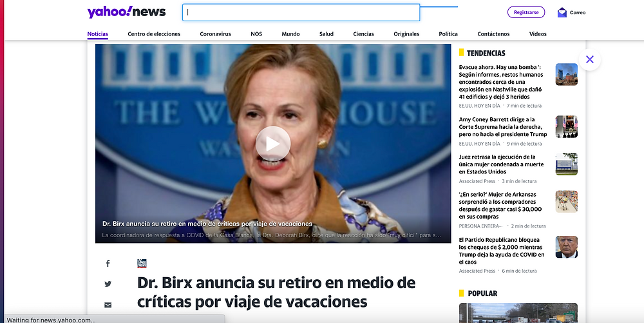The height and width of the screenshot is (323, 644).
Task: Switch to the Política tab
Action: 448,34
